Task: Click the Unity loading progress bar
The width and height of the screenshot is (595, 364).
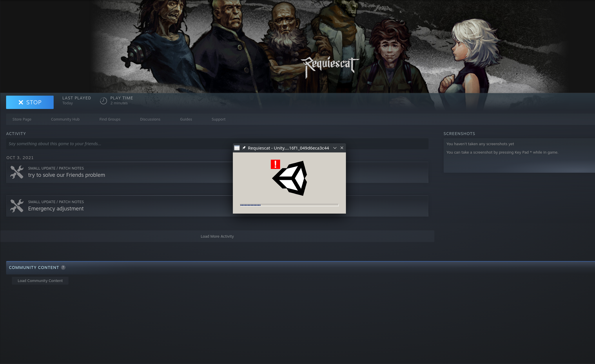Action: coord(289,205)
